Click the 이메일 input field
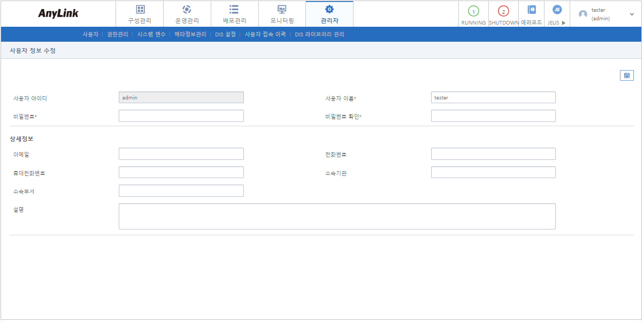644x322 pixels. click(181, 154)
